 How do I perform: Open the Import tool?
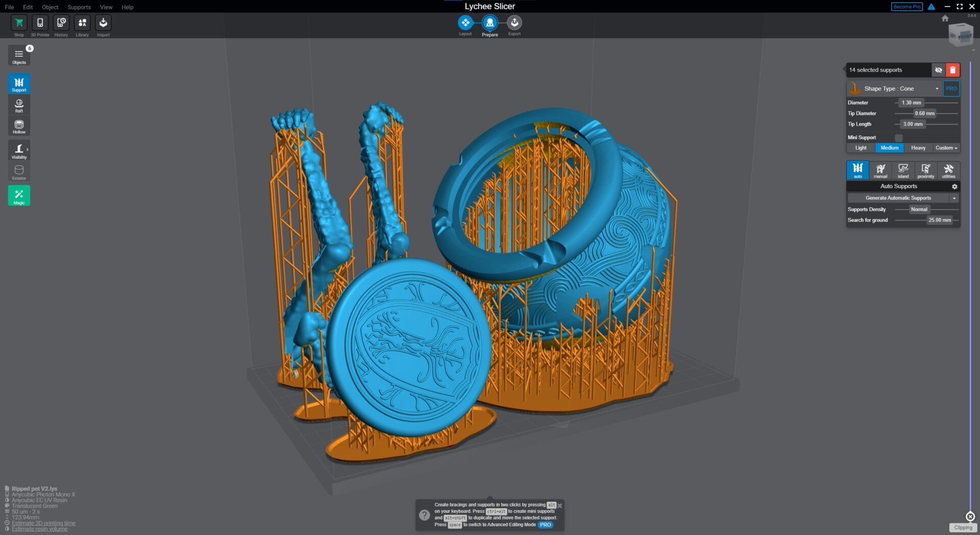(103, 23)
